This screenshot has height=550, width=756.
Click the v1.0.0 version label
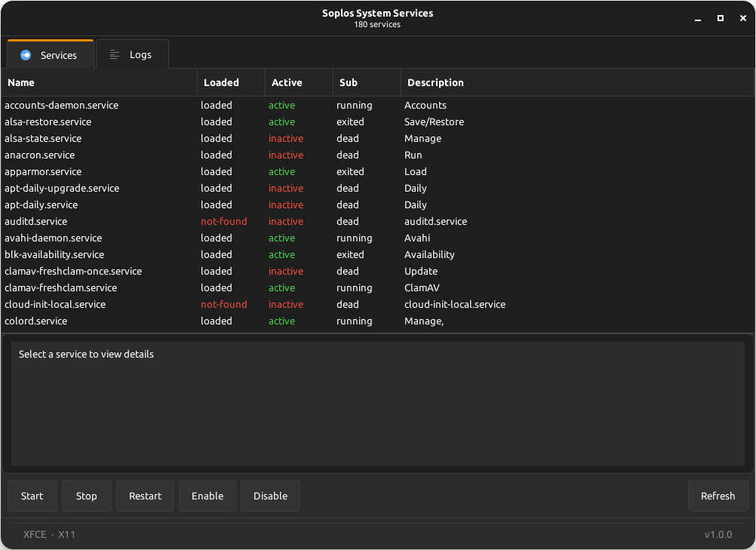[718, 535]
